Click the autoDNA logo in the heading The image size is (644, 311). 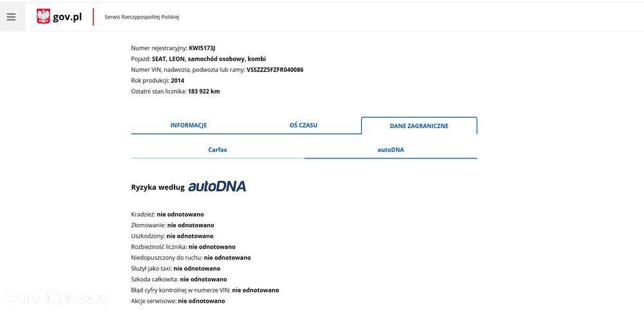tap(217, 187)
